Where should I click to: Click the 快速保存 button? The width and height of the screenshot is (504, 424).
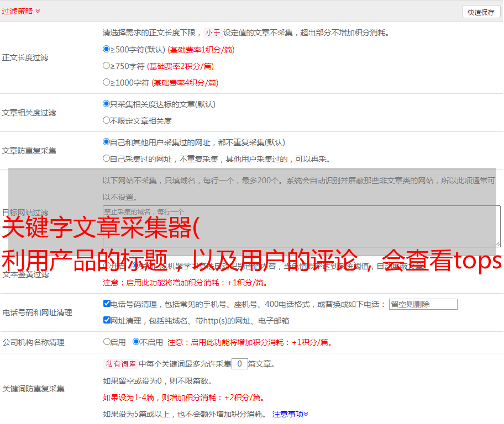[481, 12]
